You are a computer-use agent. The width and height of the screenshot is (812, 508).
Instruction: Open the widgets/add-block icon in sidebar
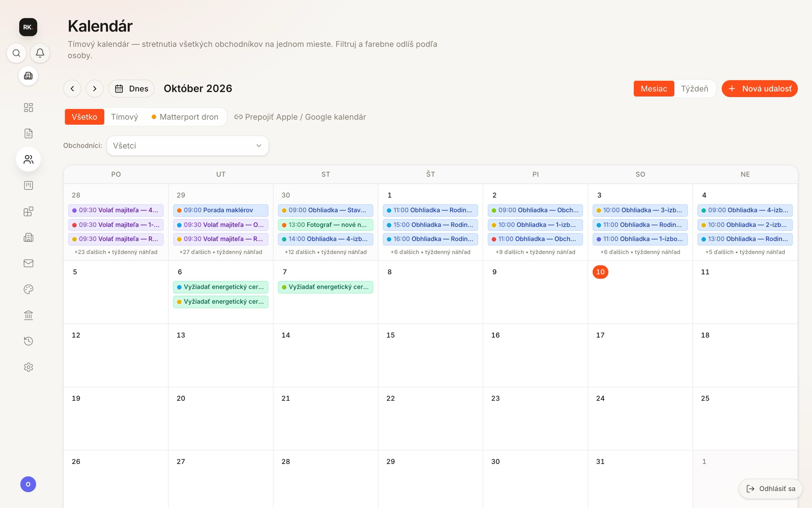(28, 211)
